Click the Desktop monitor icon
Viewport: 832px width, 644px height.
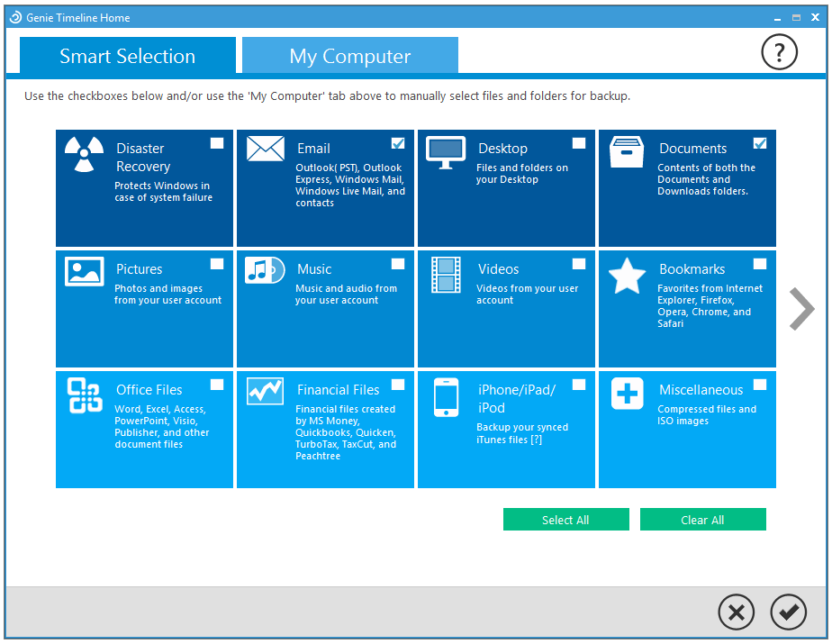[x=445, y=148]
